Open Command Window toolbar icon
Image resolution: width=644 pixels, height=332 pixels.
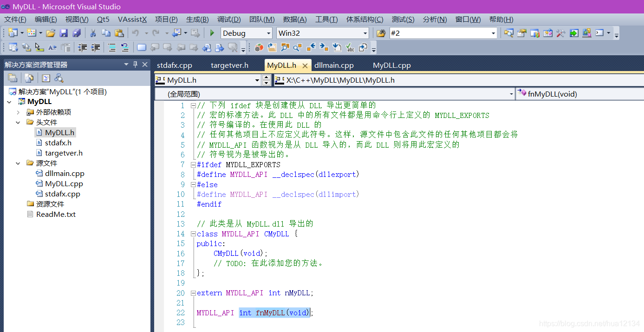600,33
